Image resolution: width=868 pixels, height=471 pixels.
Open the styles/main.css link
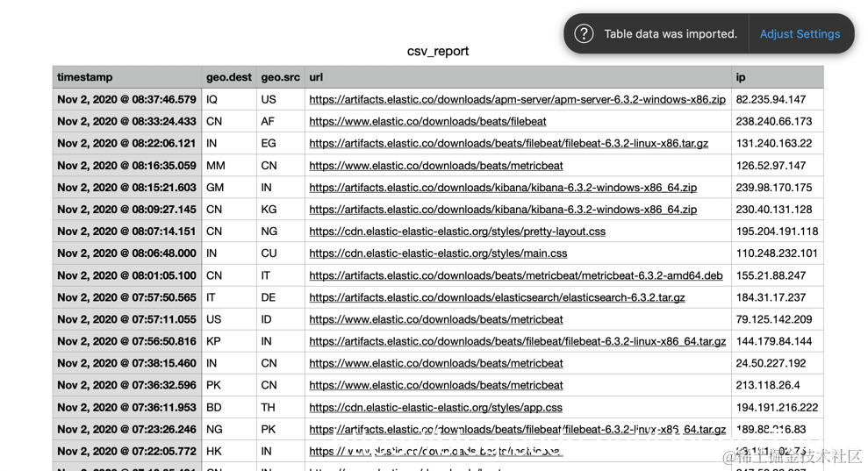tap(438, 253)
